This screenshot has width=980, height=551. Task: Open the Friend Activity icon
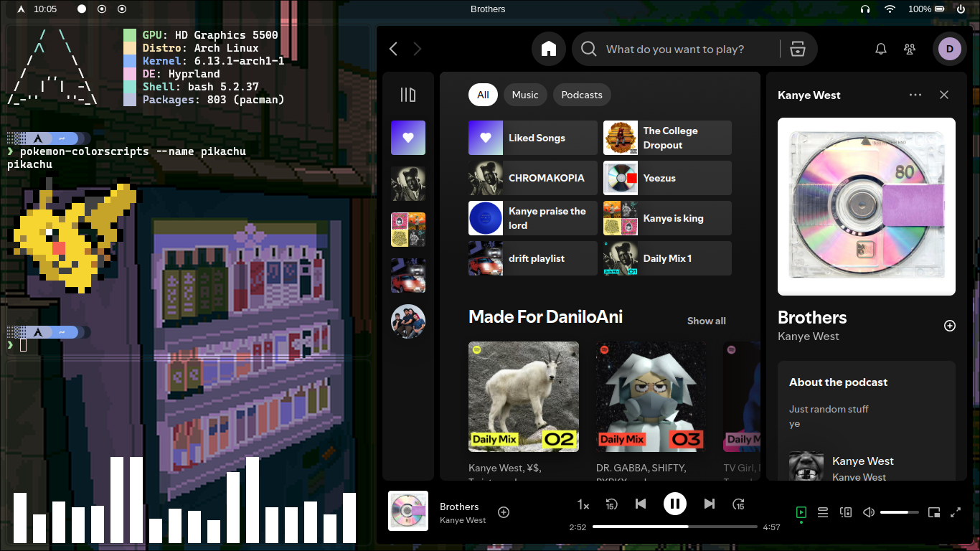(910, 49)
